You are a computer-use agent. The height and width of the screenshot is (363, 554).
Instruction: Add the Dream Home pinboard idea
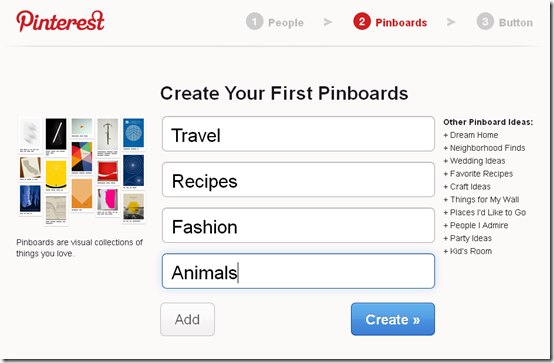point(471,135)
